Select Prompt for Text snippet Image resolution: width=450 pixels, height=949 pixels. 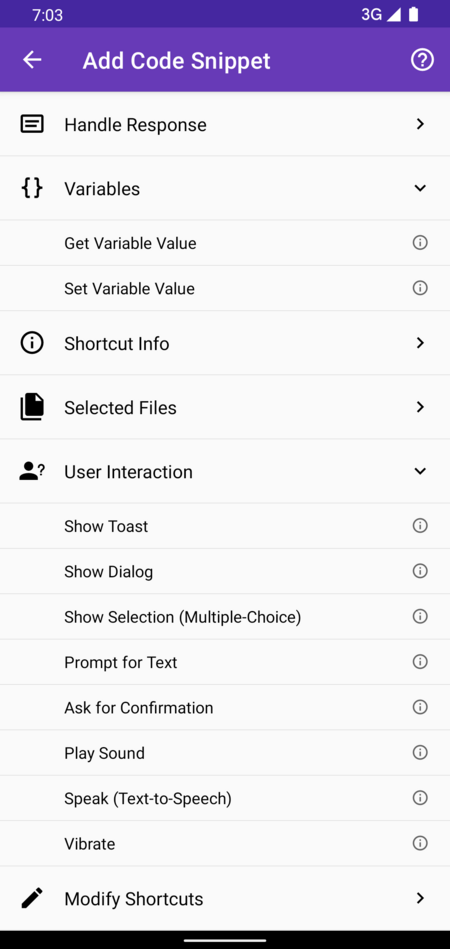(x=225, y=662)
